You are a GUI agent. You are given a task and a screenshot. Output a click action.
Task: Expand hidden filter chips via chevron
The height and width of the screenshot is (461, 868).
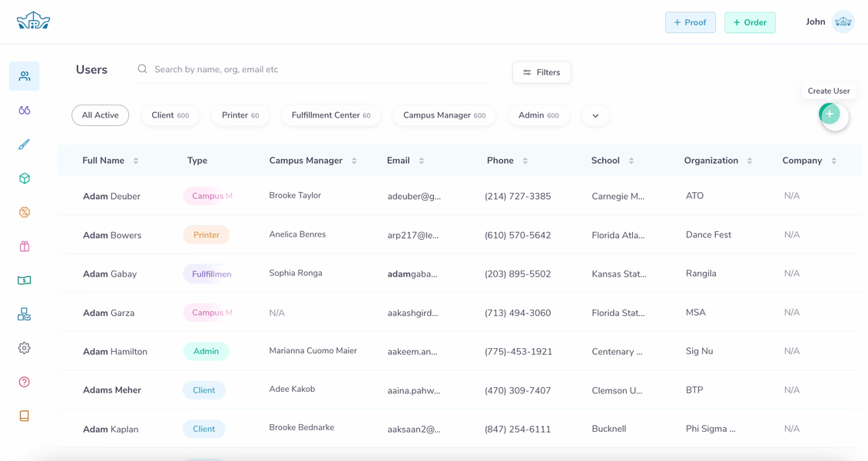(595, 114)
